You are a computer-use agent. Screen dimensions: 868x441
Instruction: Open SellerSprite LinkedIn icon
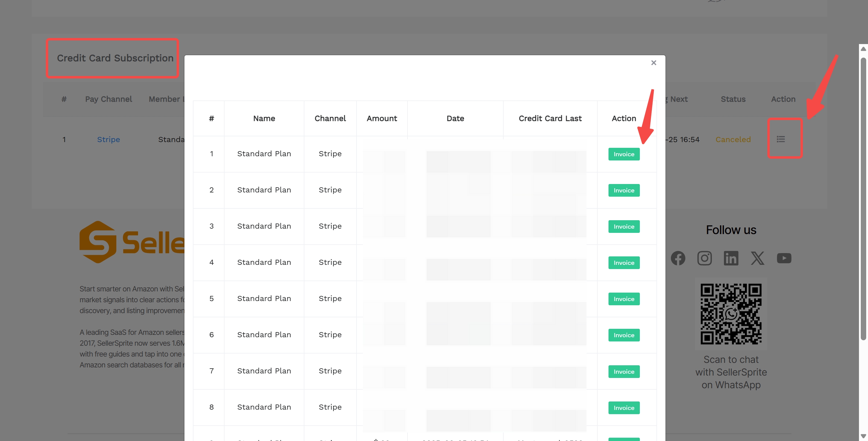pyautogui.click(x=731, y=258)
